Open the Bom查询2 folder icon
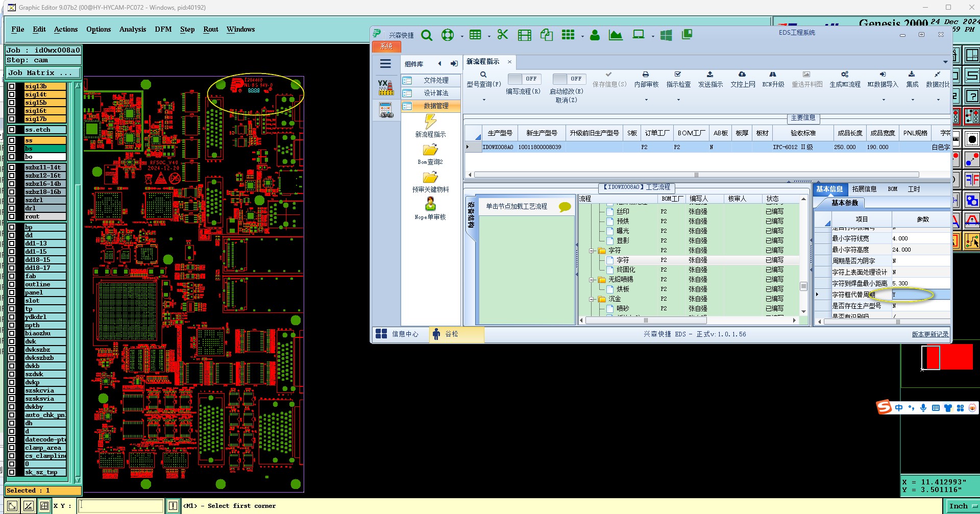The width and height of the screenshot is (980, 514). click(430, 150)
